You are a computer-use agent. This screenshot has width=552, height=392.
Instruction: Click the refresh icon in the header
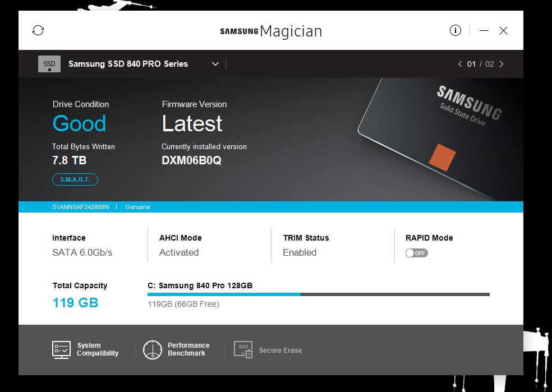[x=38, y=30]
